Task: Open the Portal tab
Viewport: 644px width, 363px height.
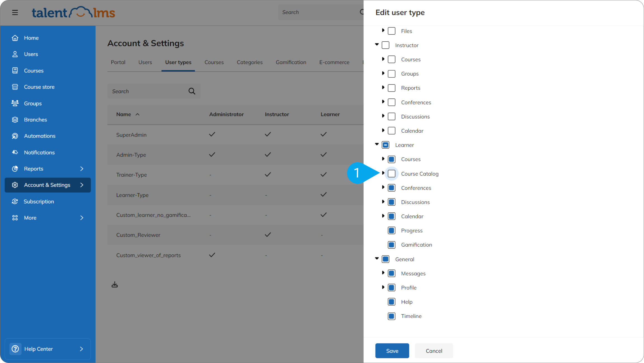Action: (x=118, y=62)
